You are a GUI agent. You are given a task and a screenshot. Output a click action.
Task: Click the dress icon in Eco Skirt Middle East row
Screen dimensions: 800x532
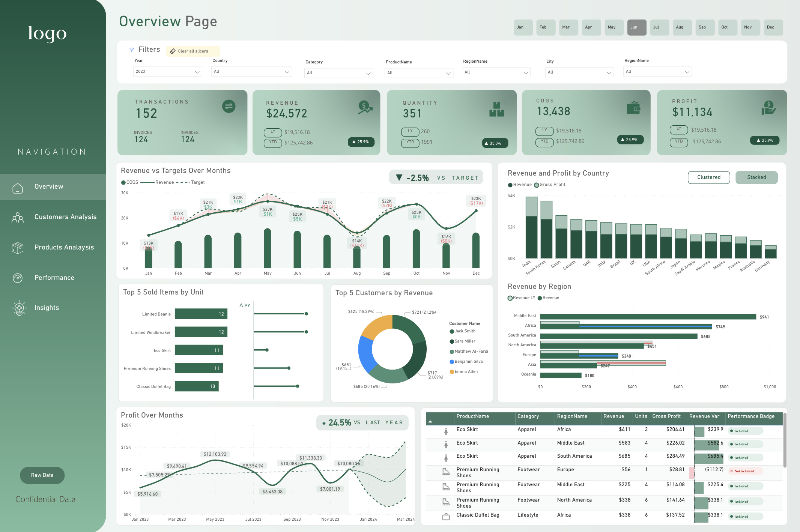coord(446,445)
